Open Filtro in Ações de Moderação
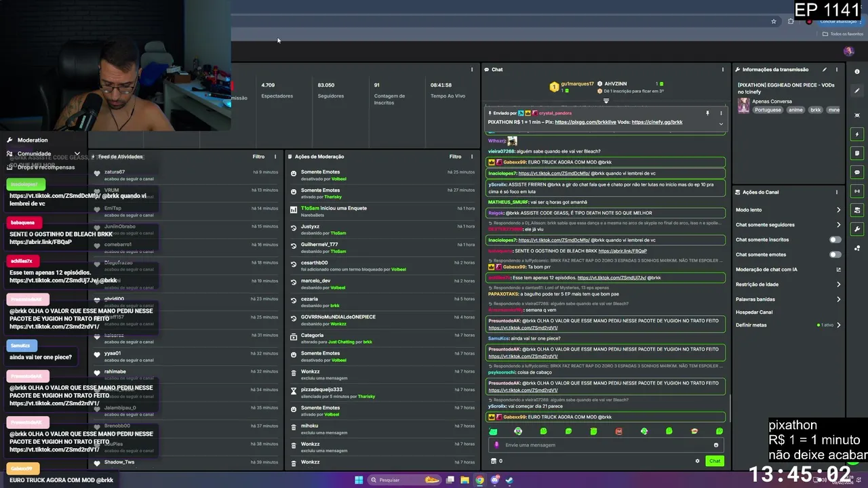 (x=455, y=157)
